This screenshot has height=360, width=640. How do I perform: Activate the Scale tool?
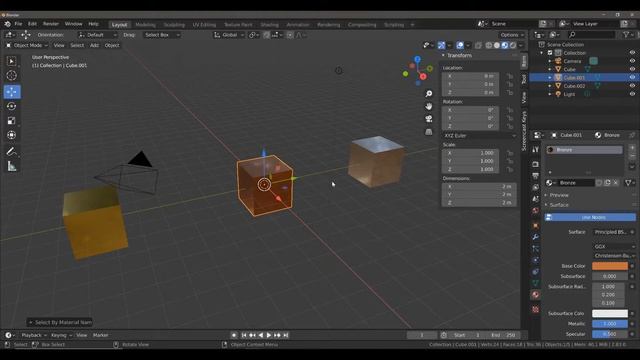pyautogui.click(x=12, y=120)
